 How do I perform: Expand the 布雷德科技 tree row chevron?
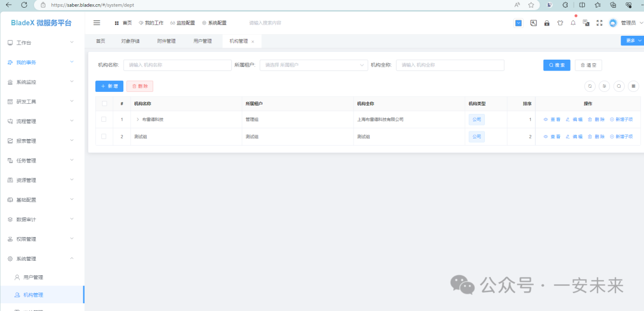click(x=138, y=120)
